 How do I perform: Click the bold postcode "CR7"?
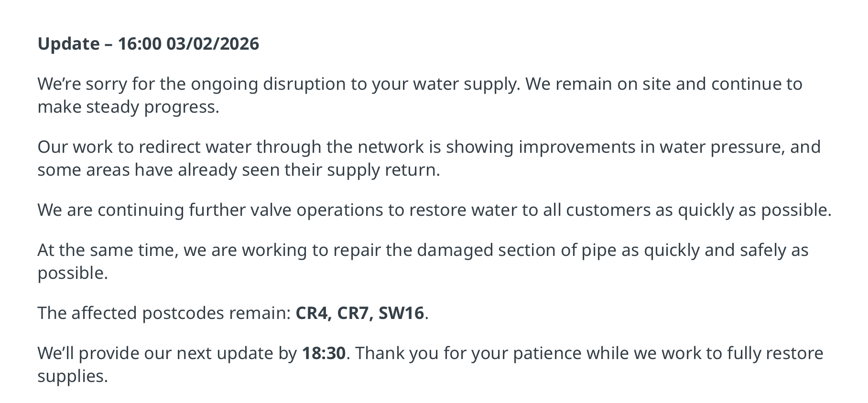tap(354, 313)
